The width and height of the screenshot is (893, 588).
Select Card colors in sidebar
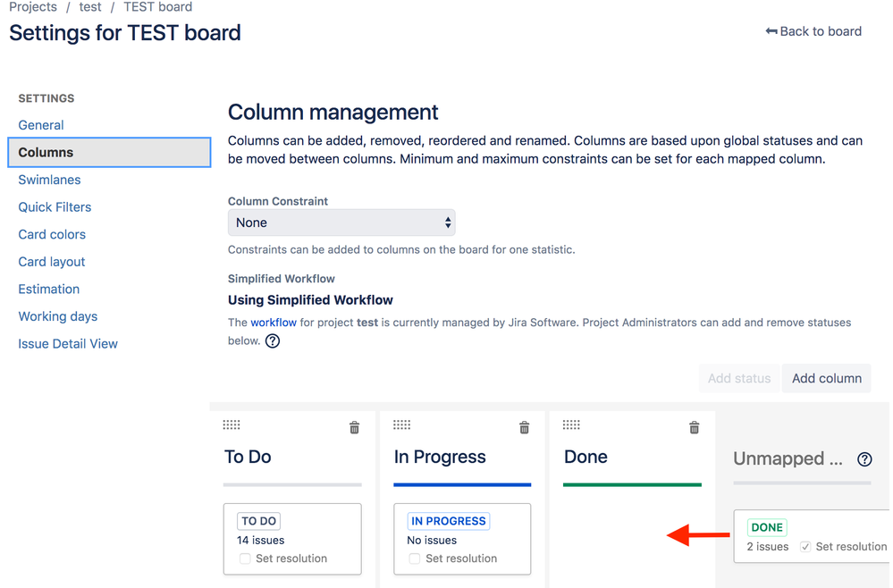point(52,234)
